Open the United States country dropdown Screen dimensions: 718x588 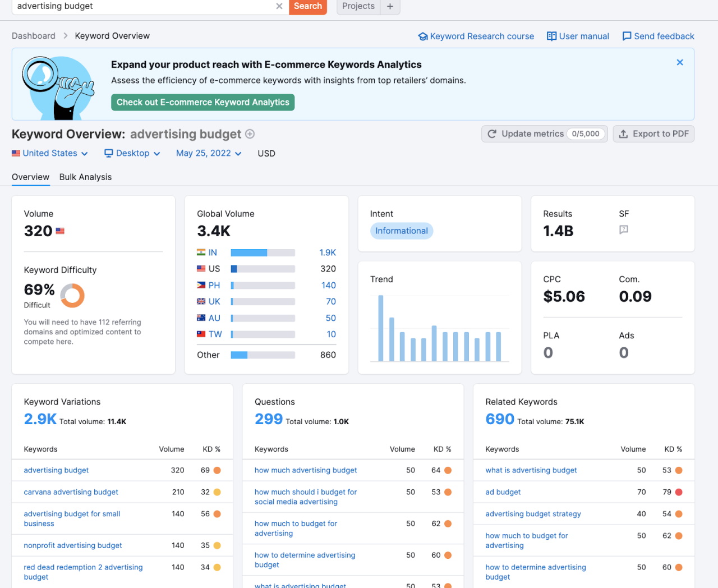[50, 153]
